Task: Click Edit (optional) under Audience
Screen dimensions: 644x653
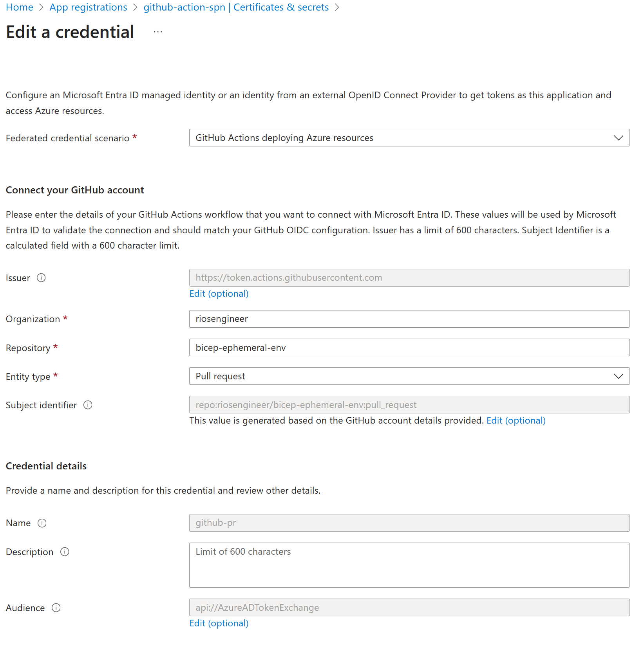Action: [x=219, y=623]
